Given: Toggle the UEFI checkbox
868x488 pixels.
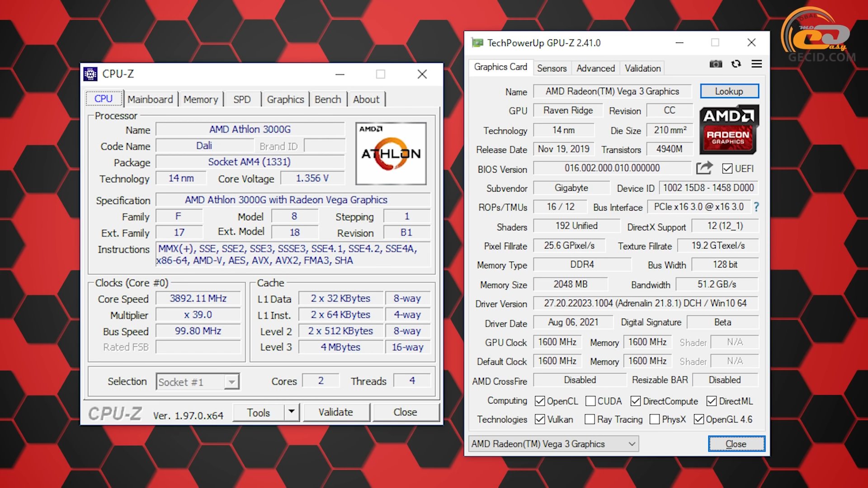Looking at the screenshot, I should click(727, 169).
